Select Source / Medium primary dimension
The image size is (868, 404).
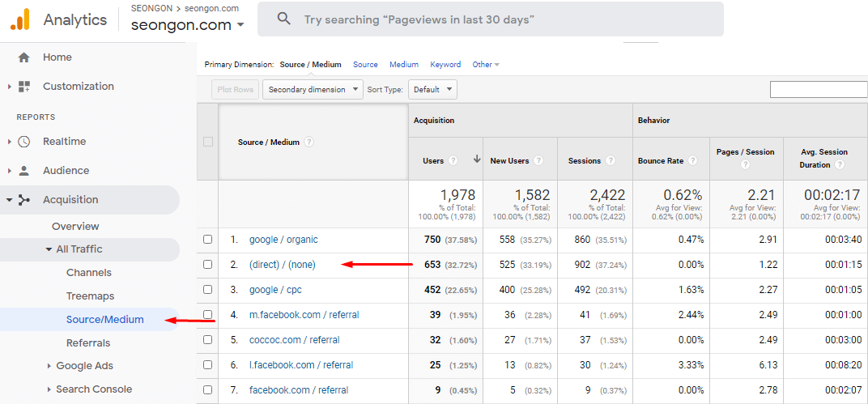pyautogui.click(x=311, y=65)
